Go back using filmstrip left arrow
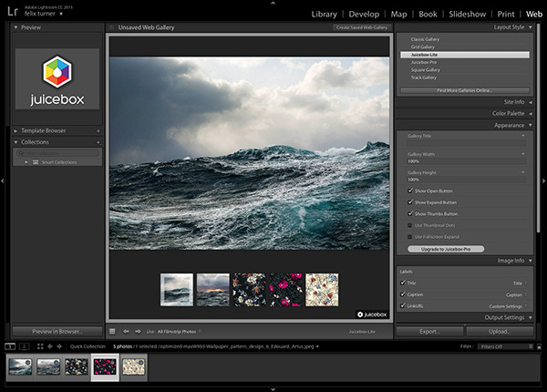 point(50,346)
